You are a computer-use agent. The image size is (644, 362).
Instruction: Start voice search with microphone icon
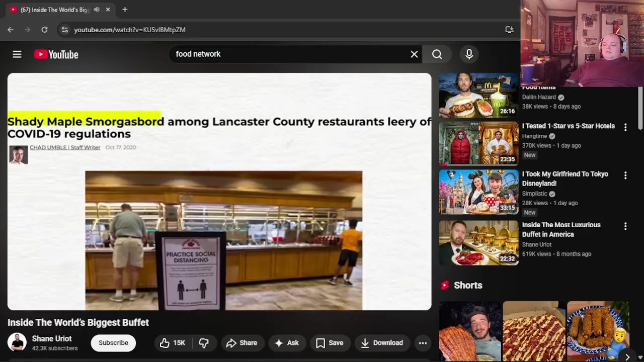pyautogui.click(x=469, y=54)
